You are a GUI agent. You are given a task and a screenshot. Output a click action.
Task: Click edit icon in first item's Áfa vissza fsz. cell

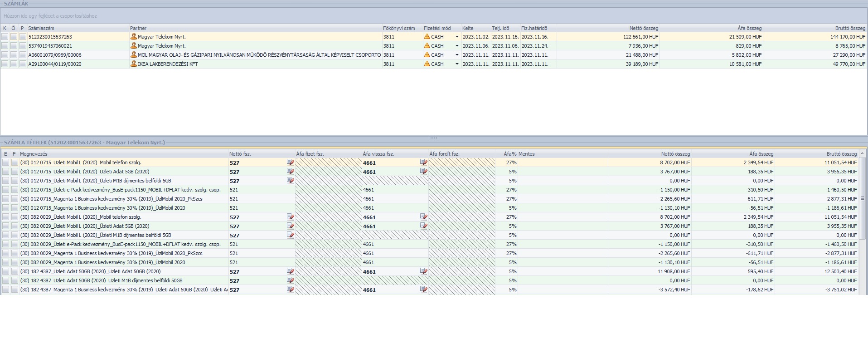pos(423,162)
